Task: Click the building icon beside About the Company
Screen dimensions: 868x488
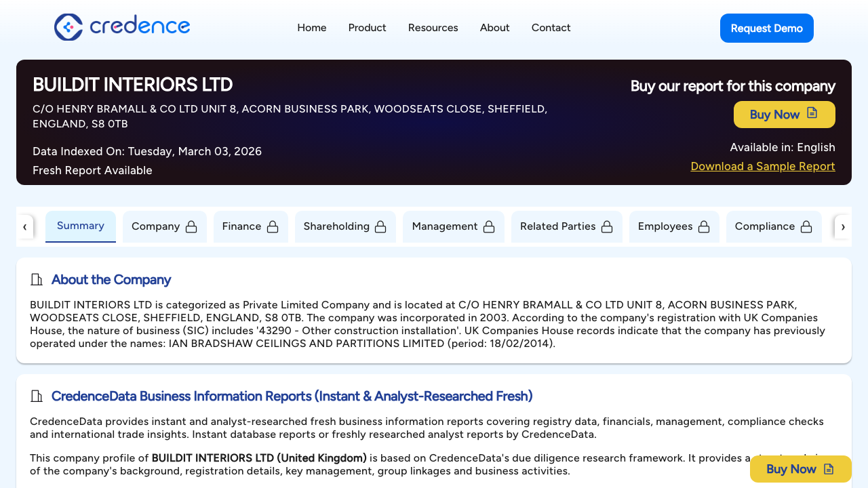Action: (x=37, y=280)
